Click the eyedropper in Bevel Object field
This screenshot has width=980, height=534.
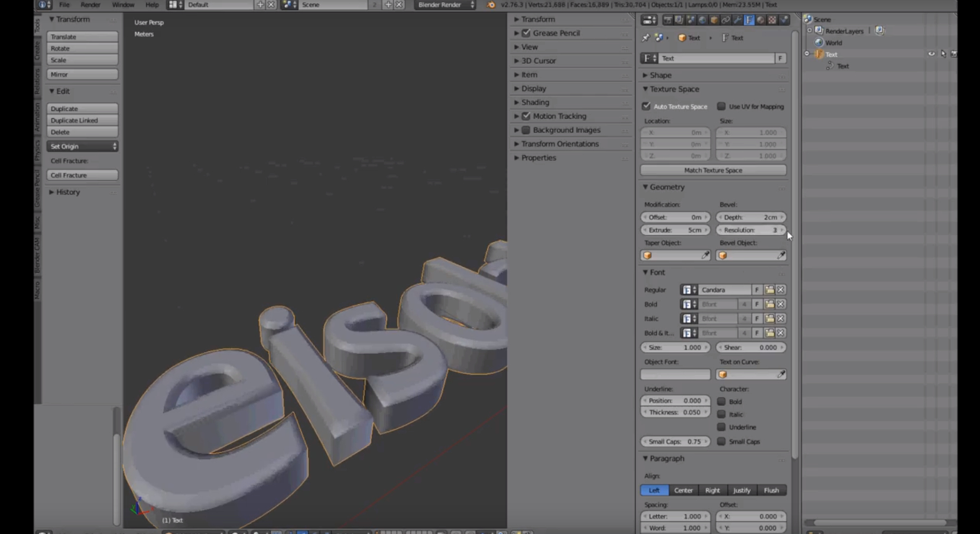click(x=781, y=255)
